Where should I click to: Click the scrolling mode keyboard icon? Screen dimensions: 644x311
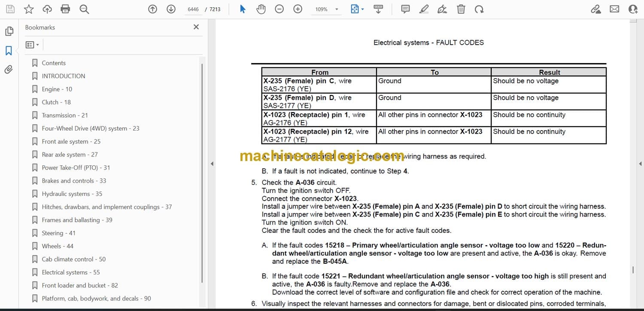coord(378,9)
